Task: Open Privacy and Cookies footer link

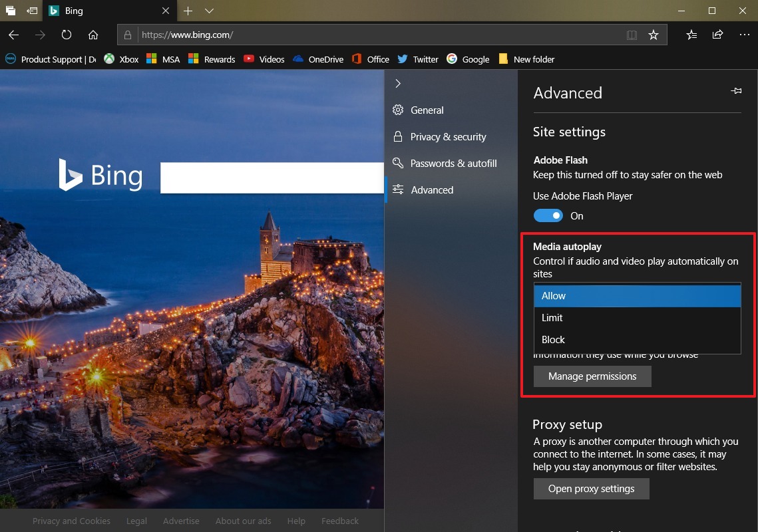Action: pos(72,521)
